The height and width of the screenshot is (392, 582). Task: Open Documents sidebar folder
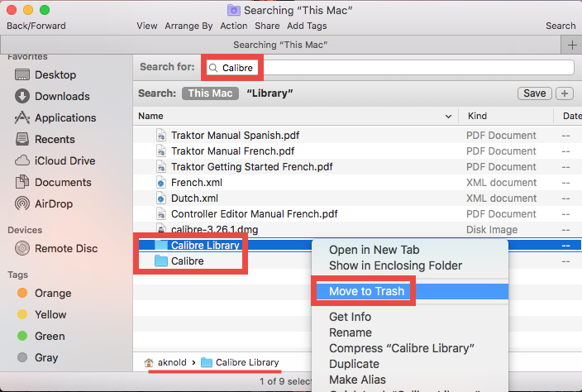(x=53, y=182)
